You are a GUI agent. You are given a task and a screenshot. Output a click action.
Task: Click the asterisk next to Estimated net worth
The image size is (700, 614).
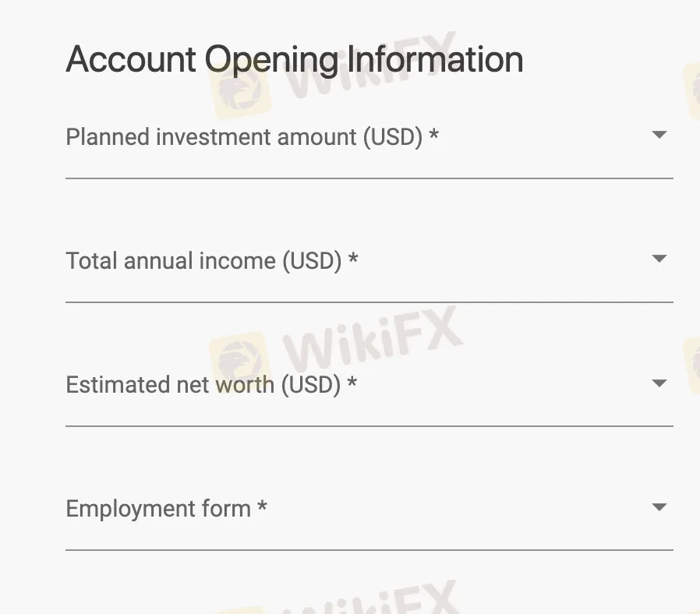pyautogui.click(x=352, y=384)
